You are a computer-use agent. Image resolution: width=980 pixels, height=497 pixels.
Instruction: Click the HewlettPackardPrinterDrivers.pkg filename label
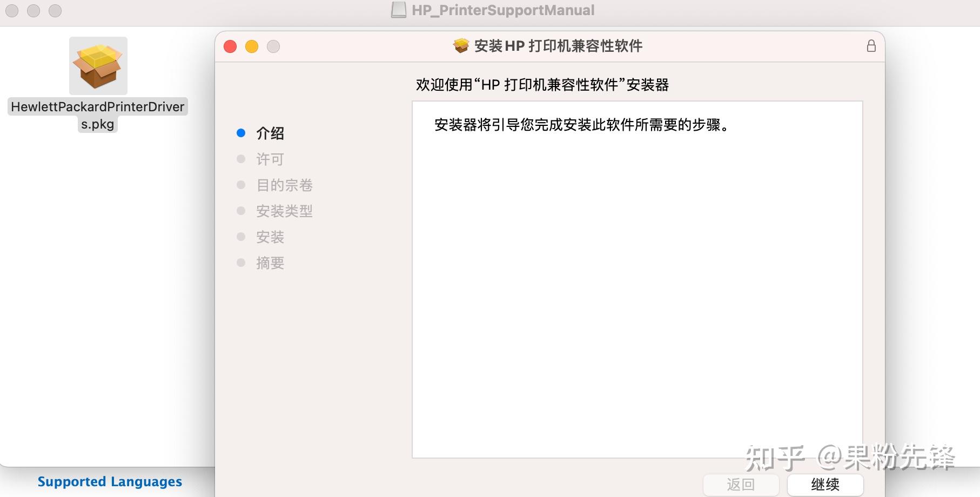pos(97,115)
